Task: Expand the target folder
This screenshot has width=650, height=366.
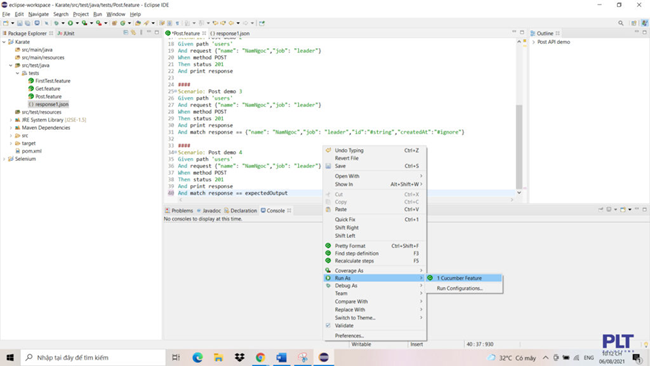Action: [x=11, y=143]
